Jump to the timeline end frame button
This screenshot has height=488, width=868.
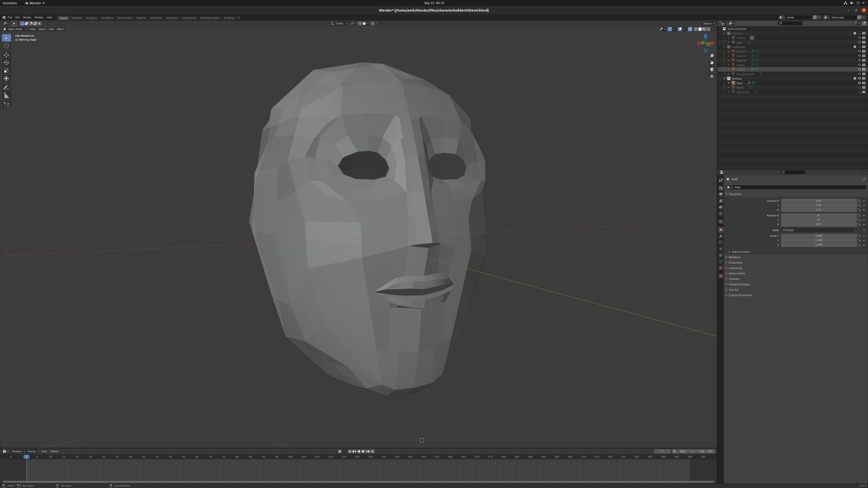[372, 451]
